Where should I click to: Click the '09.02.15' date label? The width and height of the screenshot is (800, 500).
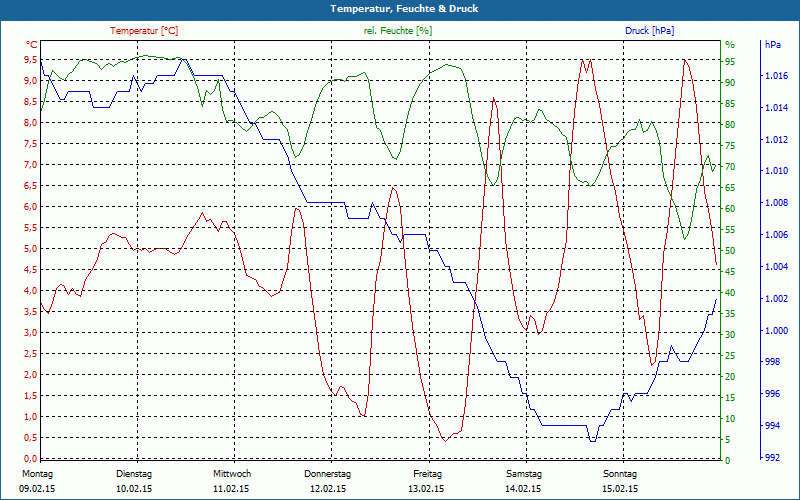[x=37, y=489]
